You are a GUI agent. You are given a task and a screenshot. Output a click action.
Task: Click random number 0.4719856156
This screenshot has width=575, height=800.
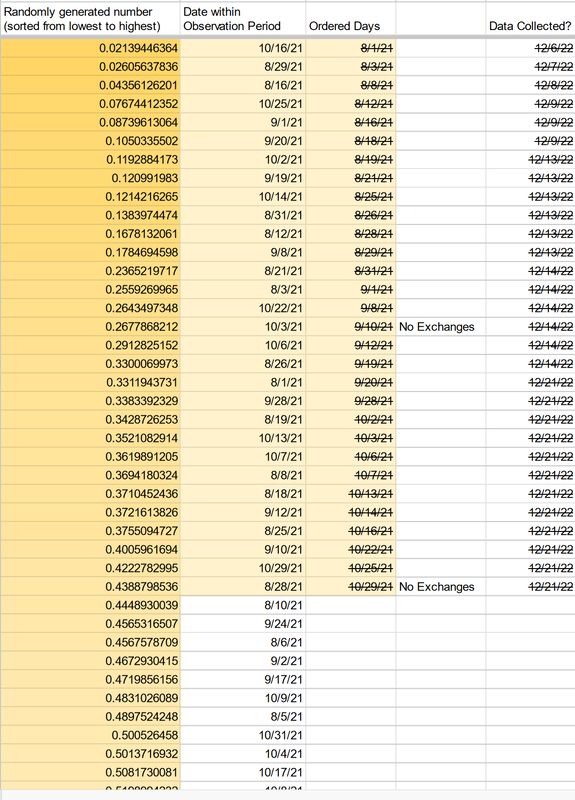pos(90,680)
